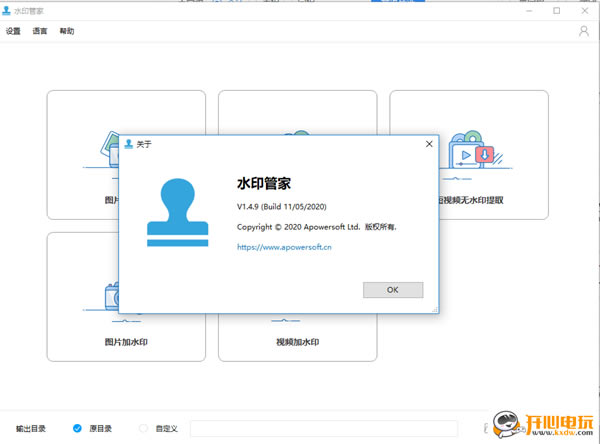
Task: Open the 设置 menu
Action: tap(13, 31)
